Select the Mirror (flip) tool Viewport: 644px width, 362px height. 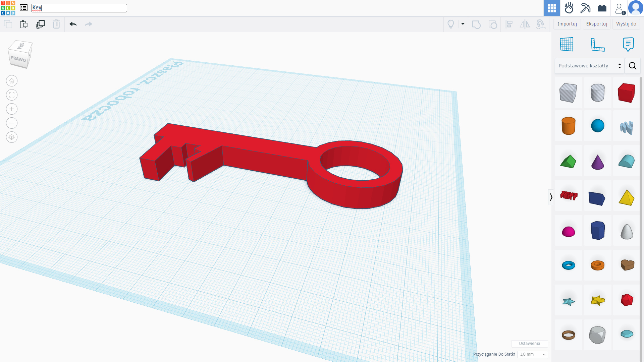click(x=524, y=24)
